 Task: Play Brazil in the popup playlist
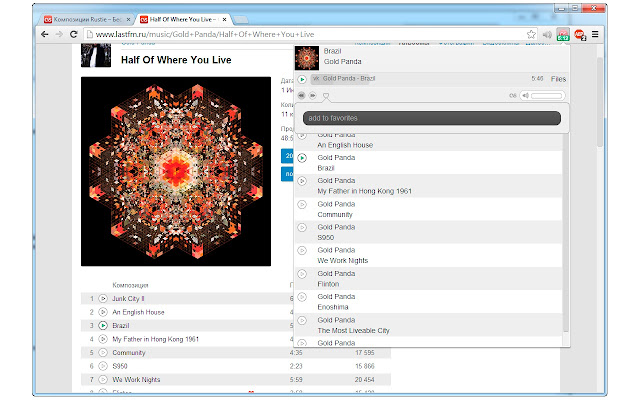coord(302,158)
